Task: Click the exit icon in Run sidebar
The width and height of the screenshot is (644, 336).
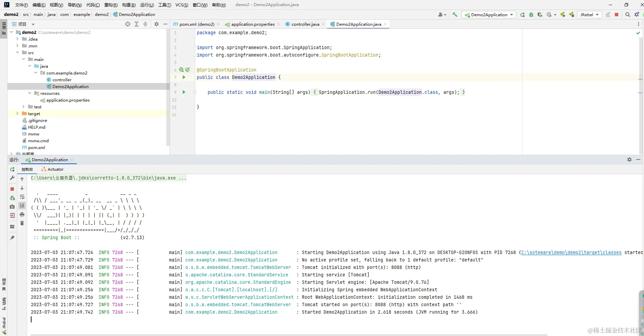Action: click(12, 215)
